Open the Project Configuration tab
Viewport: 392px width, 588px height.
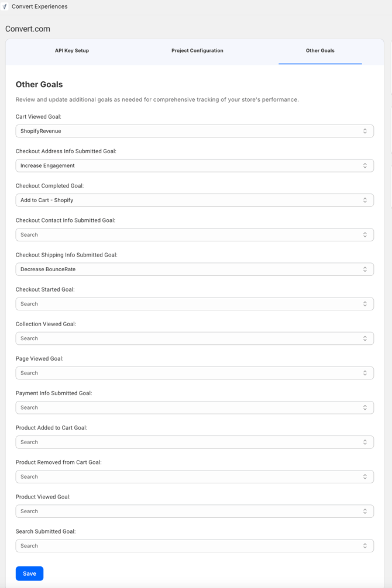pyautogui.click(x=197, y=51)
